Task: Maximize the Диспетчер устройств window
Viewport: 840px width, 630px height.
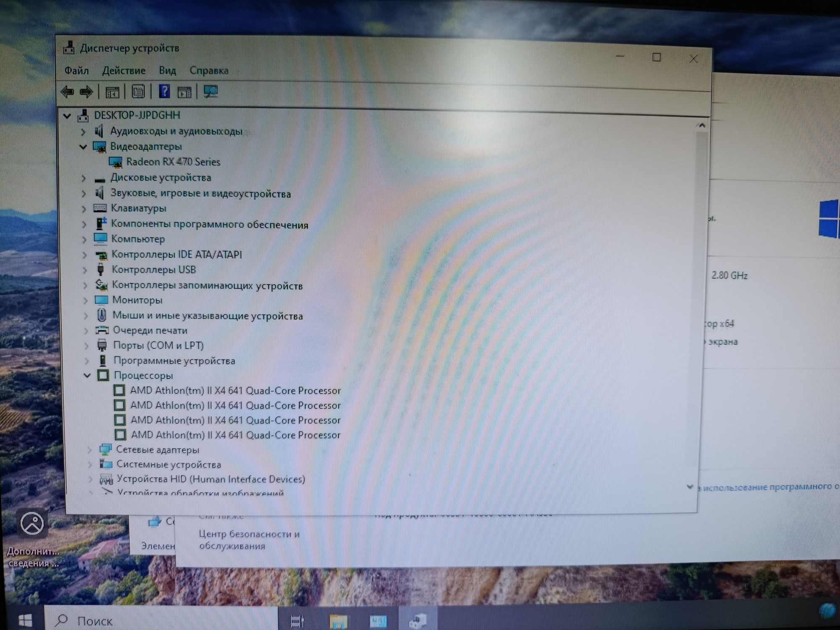Action: tap(656, 58)
